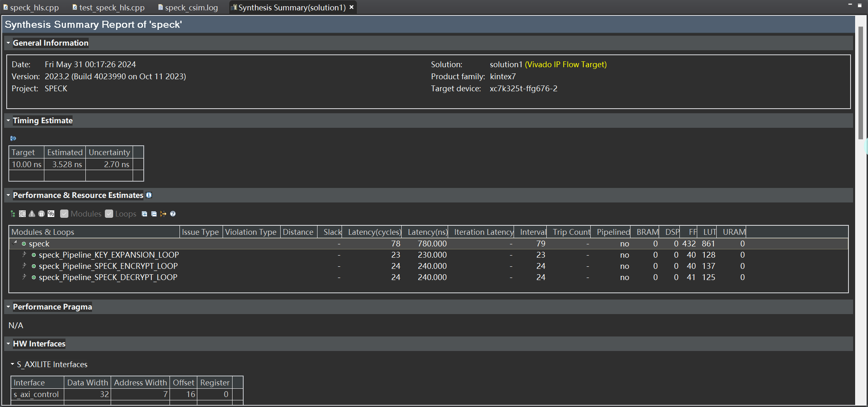Toggle the Modules checkbox

tap(64, 214)
